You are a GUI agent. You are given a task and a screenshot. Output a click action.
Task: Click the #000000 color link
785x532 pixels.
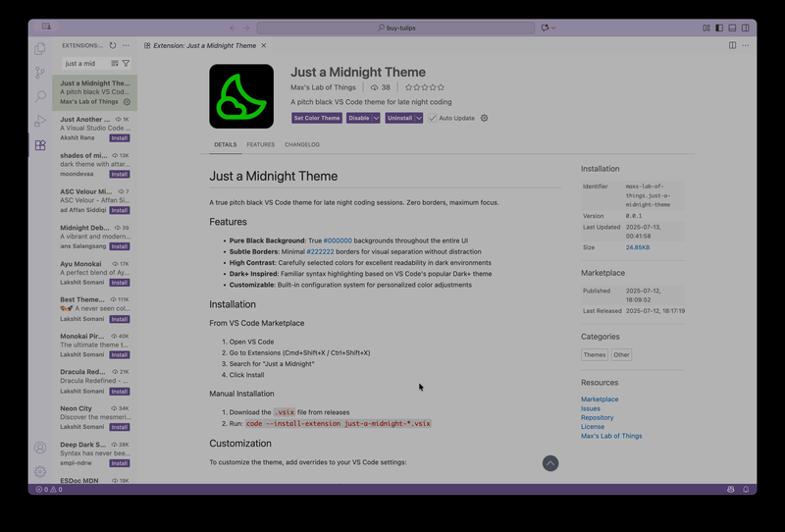pos(338,240)
